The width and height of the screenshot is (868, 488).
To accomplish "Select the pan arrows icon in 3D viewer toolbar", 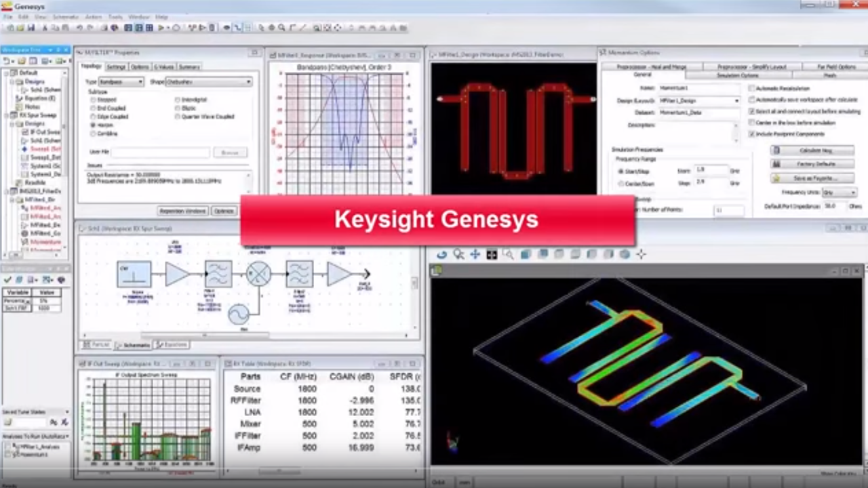I will pyautogui.click(x=475, y=254).
